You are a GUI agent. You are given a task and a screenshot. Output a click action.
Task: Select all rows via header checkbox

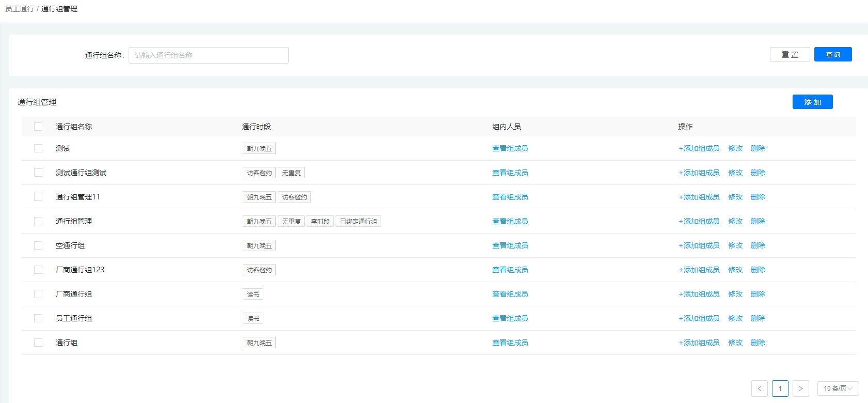[x=38, y=127]
